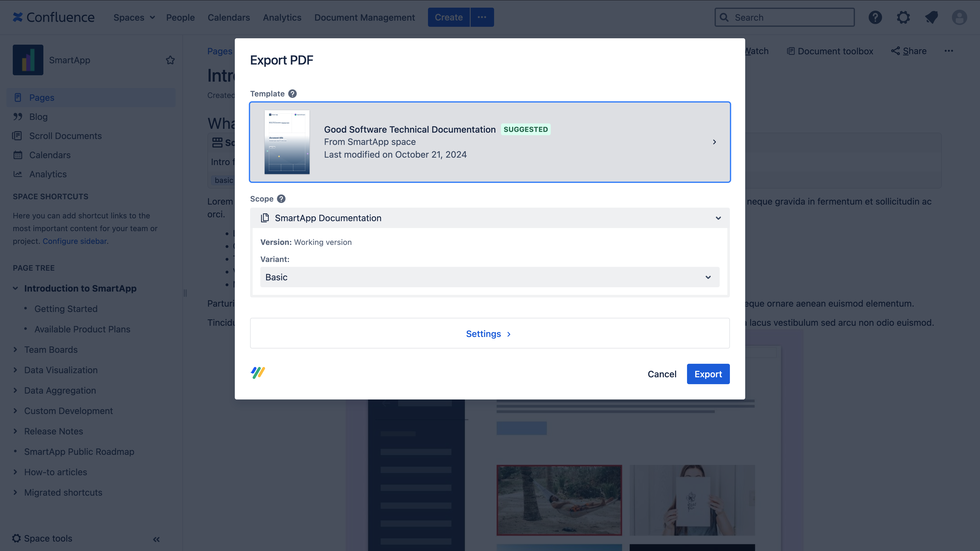Open the notifications icon in top bar
Image resolution: width=980 pixels, height=551 pixels.
[x=931, y=18]
